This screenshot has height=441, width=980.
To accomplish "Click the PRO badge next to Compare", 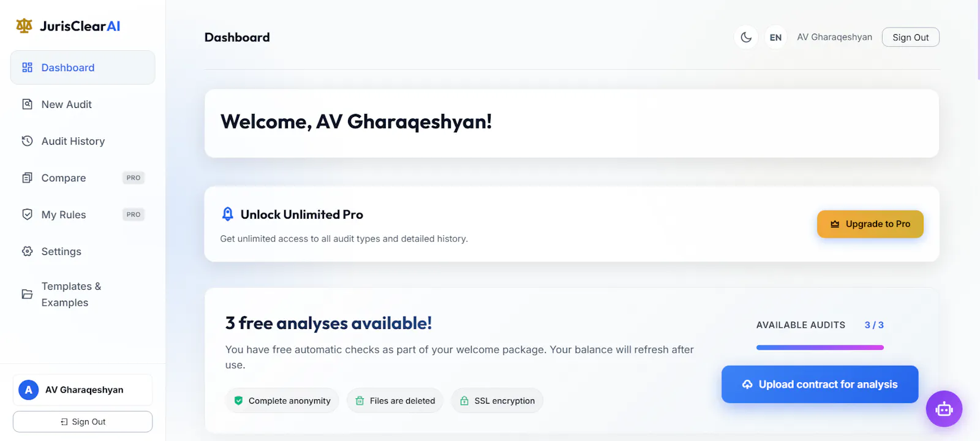I will (134, 178).
